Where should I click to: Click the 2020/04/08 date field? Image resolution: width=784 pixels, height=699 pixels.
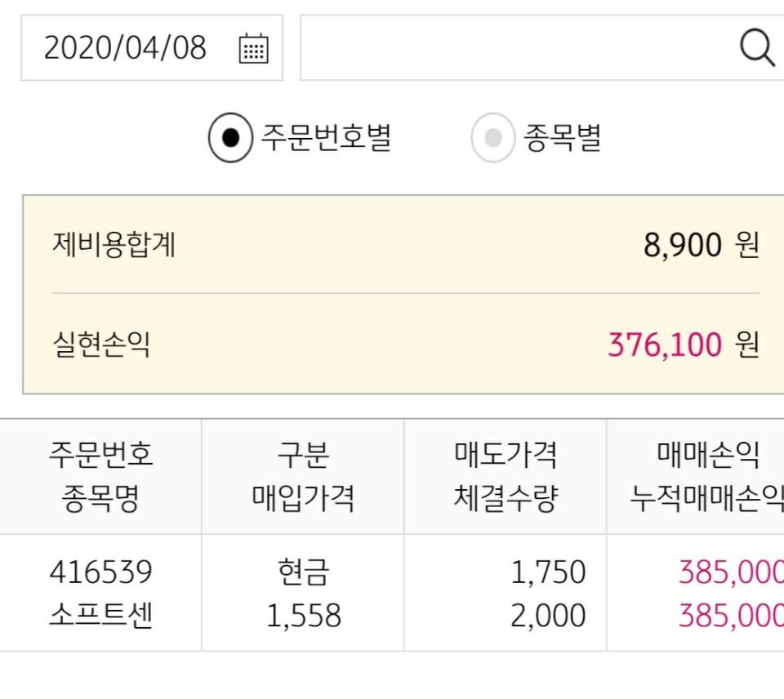click(x=125, y=48)
